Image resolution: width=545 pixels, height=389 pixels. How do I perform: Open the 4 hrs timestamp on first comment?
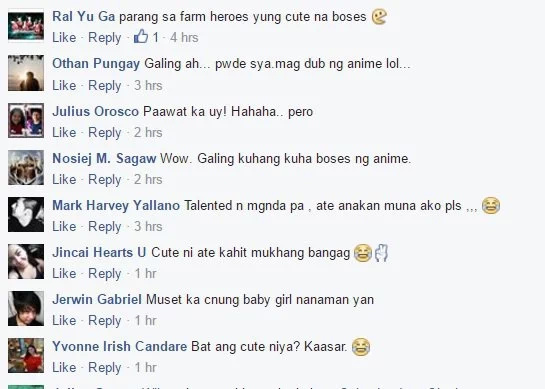(184, 38)
